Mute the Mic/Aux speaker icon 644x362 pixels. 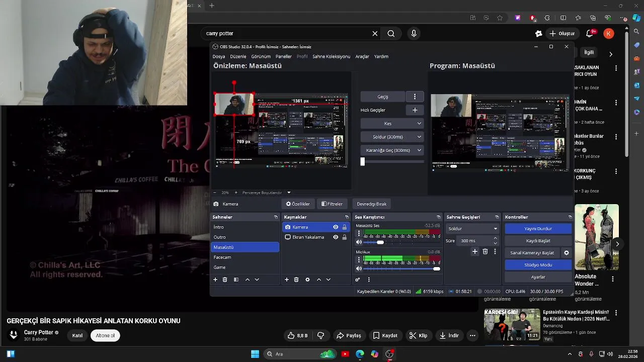coord(359,268)
